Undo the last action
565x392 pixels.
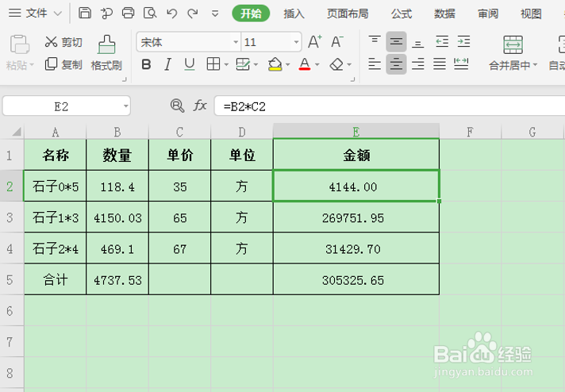click(x=171, y=13)
